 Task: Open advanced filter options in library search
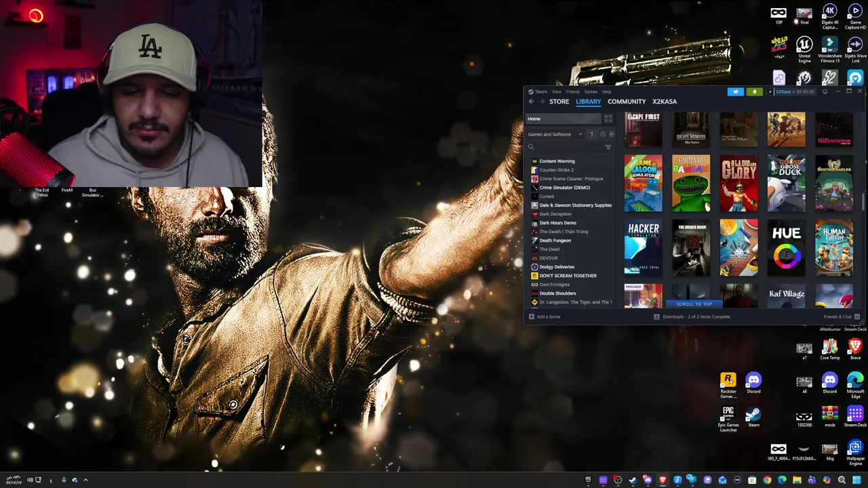click(x=608, y=147)
